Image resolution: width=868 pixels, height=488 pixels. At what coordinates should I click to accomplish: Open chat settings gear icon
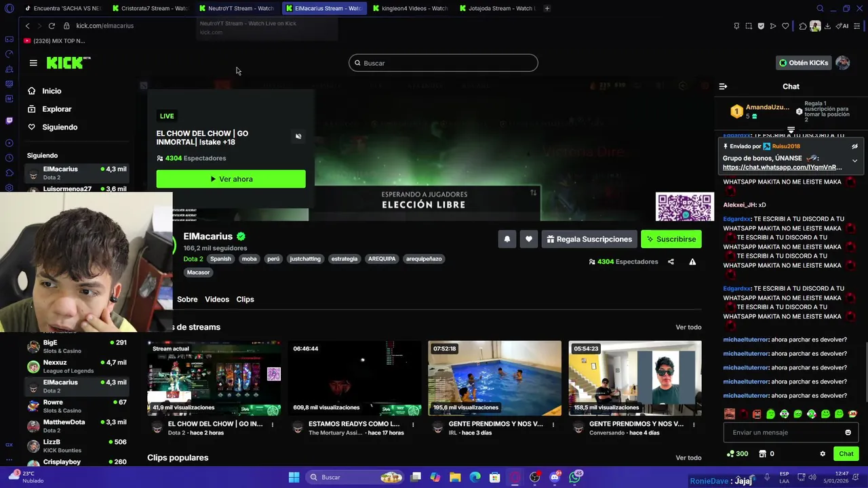coord(823,454)
